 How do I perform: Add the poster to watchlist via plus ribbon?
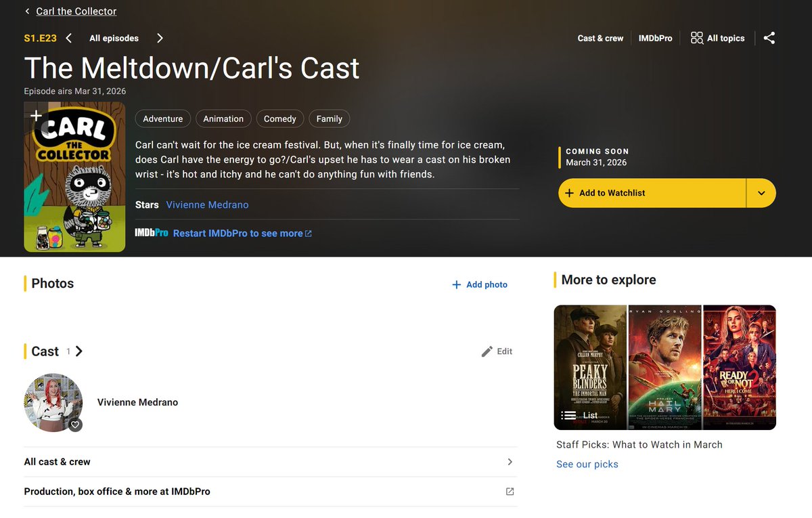click(x=36, y=116)
